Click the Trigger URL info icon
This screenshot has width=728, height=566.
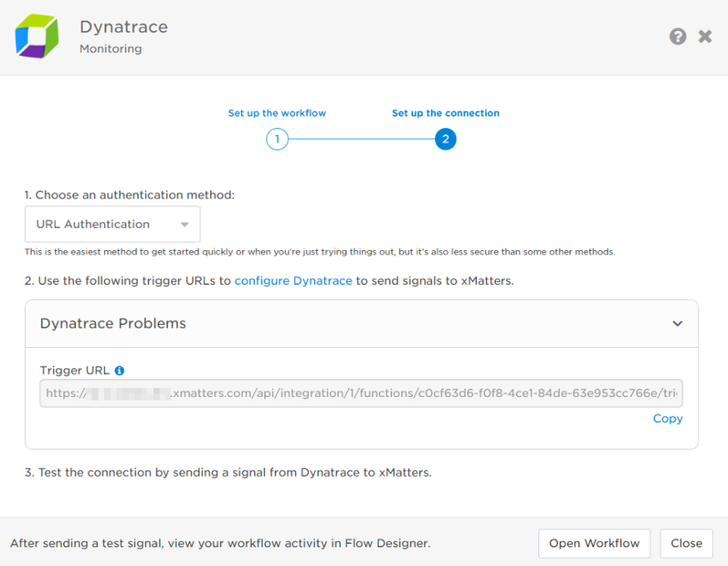point(120,371)
